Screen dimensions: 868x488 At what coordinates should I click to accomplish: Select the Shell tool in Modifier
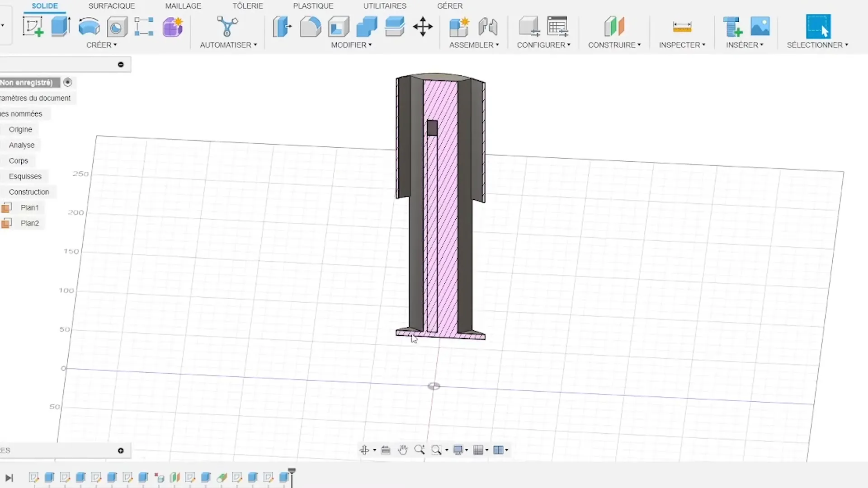(339, 27)
